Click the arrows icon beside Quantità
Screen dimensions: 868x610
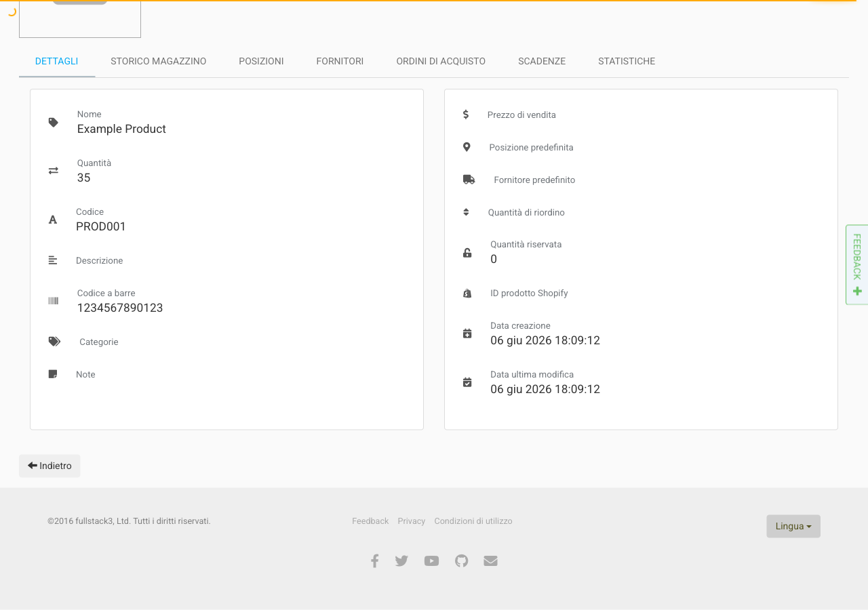point(53,171)
